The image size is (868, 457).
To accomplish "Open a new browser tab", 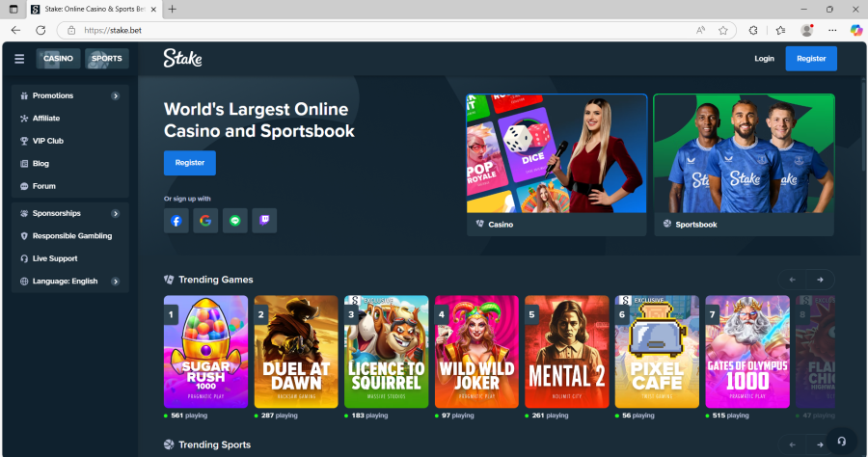I will point(173,9).
